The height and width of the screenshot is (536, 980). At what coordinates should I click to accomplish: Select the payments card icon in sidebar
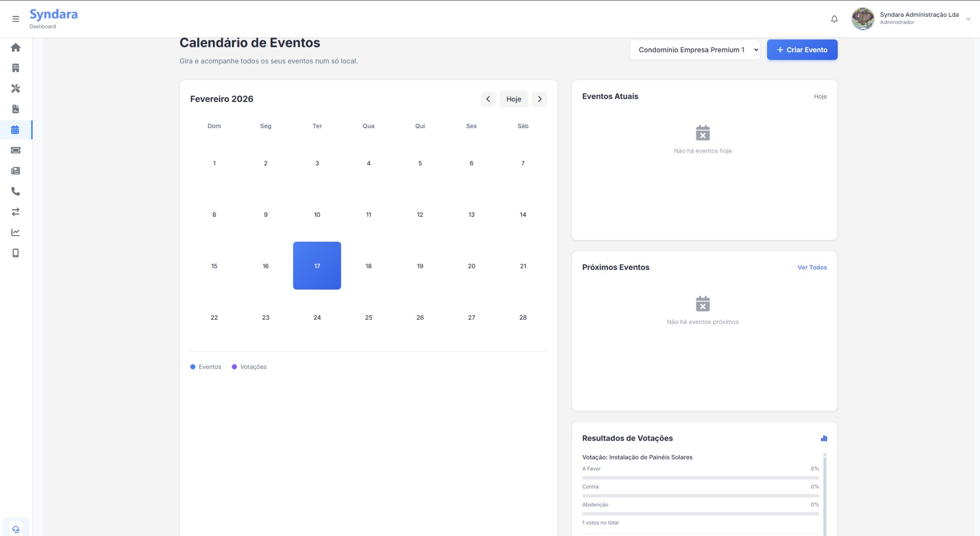click(x=15, y=150)
